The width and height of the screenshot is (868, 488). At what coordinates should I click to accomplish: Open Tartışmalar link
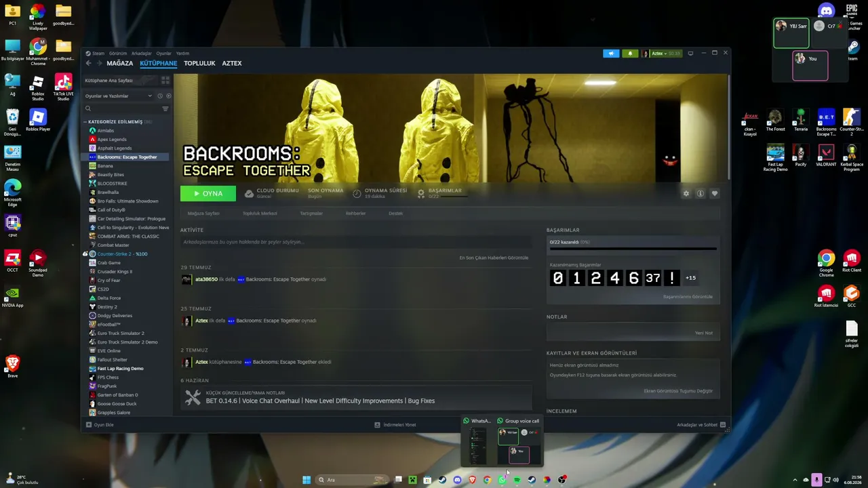[x=311, y=213]
